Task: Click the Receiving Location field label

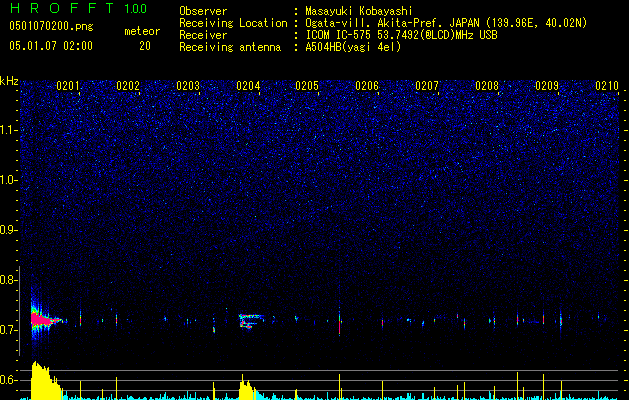Action: coord(233,23)
